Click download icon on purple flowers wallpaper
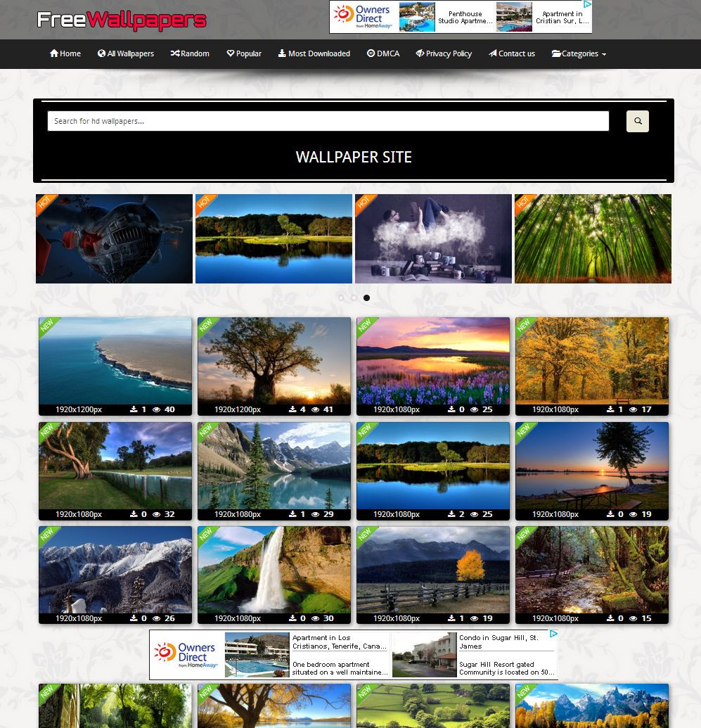Viewport: 701px width, 728px height. pyautogui.click(x=451, y=409)
